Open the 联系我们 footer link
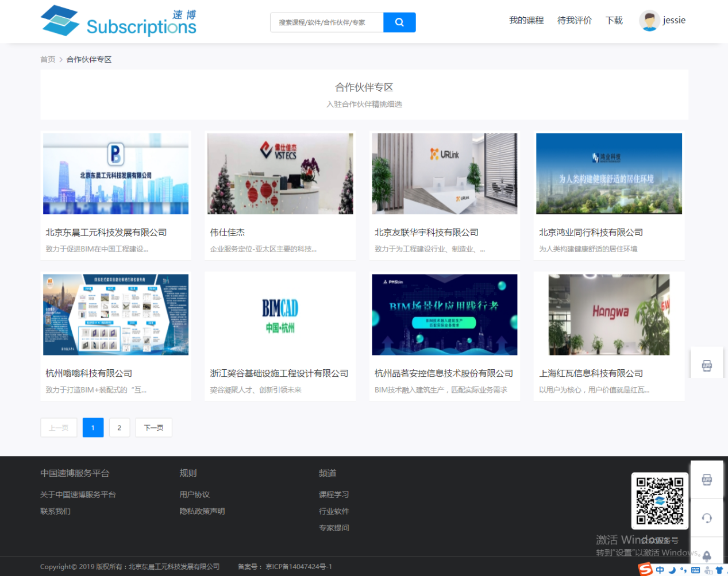The image size is (728, 576). 55,511
